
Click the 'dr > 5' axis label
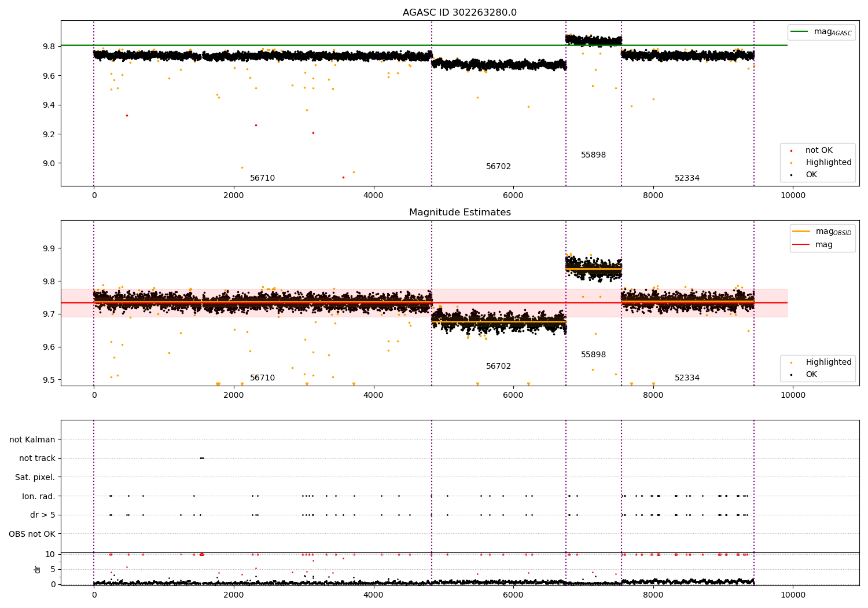(x=43, y=515)
